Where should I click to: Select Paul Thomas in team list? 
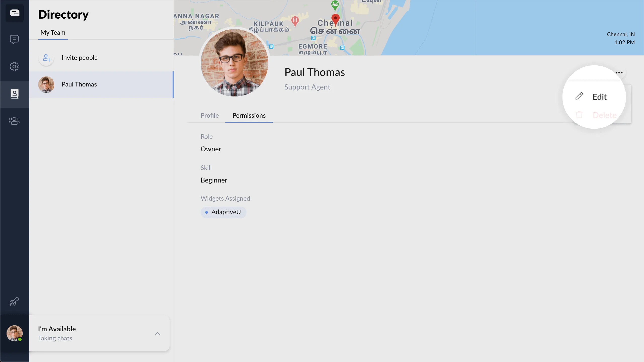[79, 84]
